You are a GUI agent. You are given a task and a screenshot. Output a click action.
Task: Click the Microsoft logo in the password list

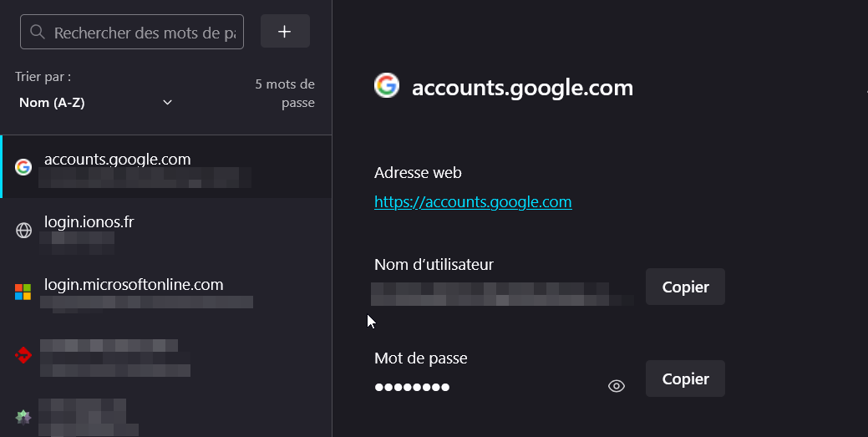pyautogui.click(x=23, y=292)
